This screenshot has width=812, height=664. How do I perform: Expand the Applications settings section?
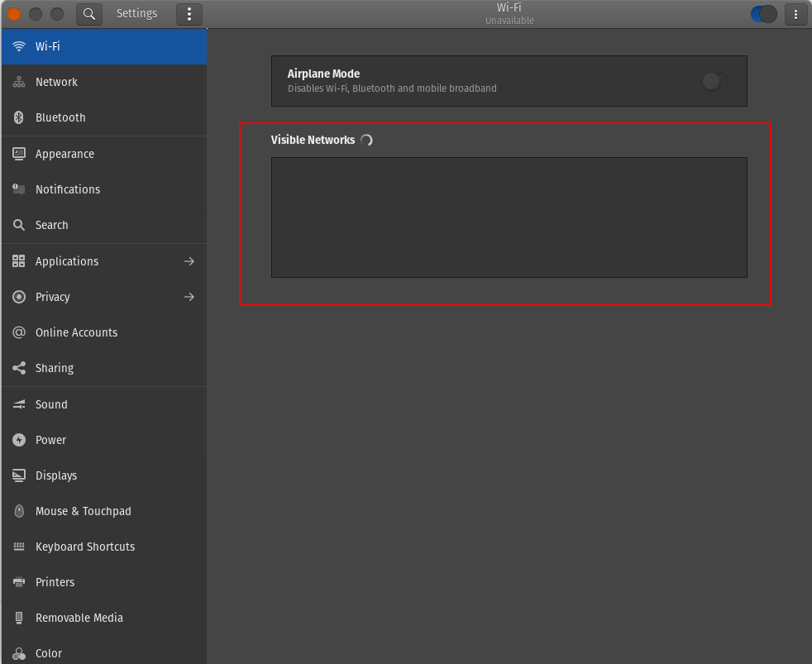point(189,260)
